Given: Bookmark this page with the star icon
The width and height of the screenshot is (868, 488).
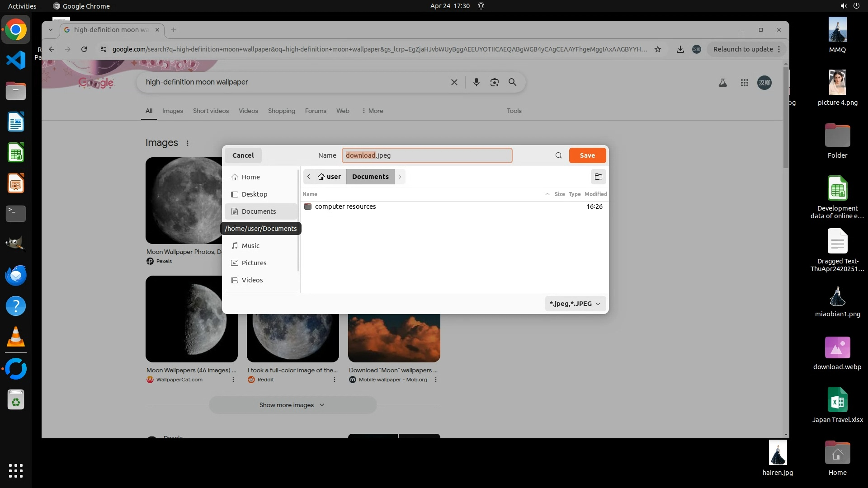Looking at the screenshot, I should (x=658, y=49).
